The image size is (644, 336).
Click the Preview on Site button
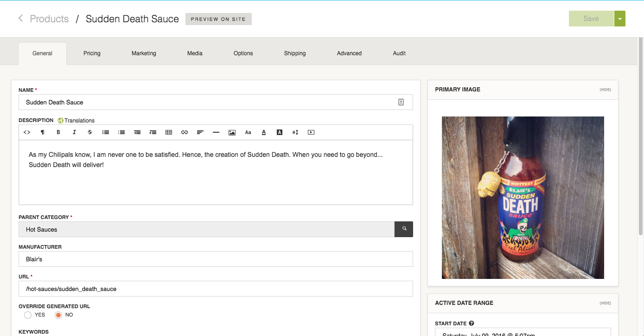click(218, 19)
